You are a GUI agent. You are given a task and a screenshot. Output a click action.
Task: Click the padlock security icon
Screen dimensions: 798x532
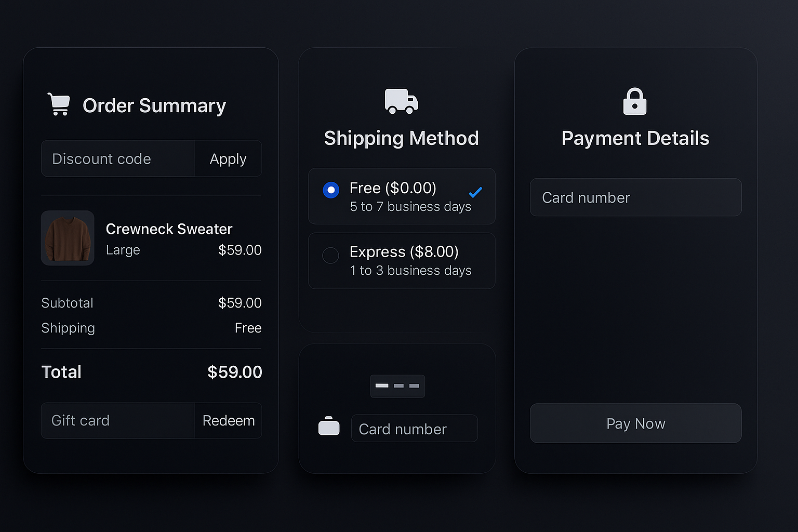tap(634, 101)
